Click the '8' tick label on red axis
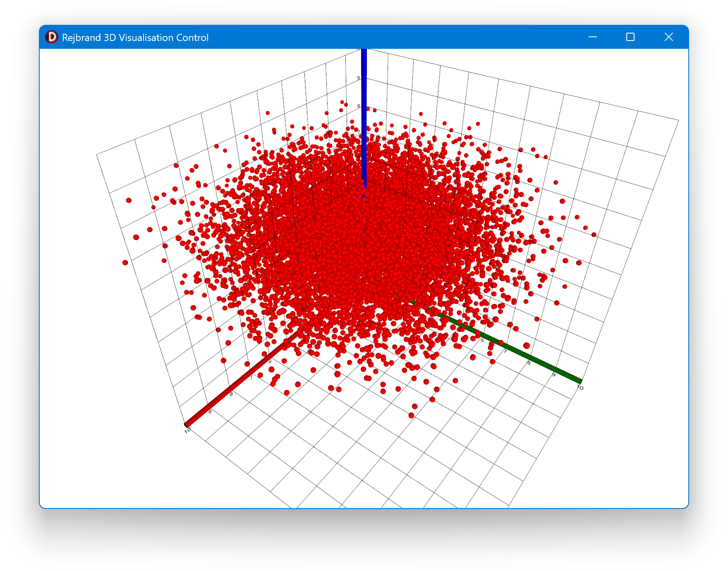The height and width of the screenshot is (571, 728). 231,394
